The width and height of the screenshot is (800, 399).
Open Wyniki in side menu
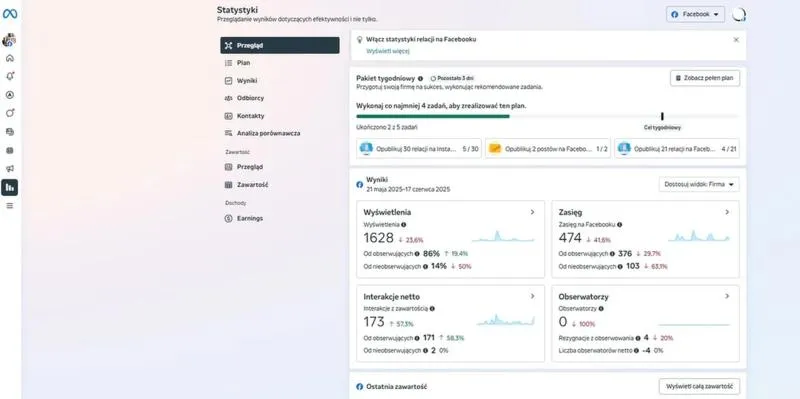280,81
